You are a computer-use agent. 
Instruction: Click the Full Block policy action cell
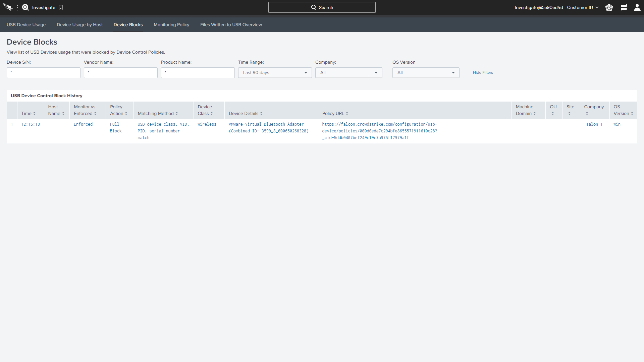(116, 128)
